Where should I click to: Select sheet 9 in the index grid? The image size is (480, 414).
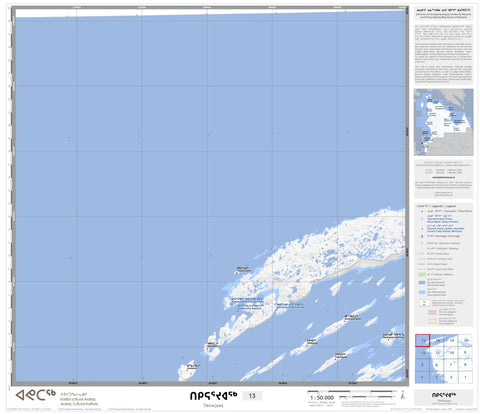click(466, 353)
